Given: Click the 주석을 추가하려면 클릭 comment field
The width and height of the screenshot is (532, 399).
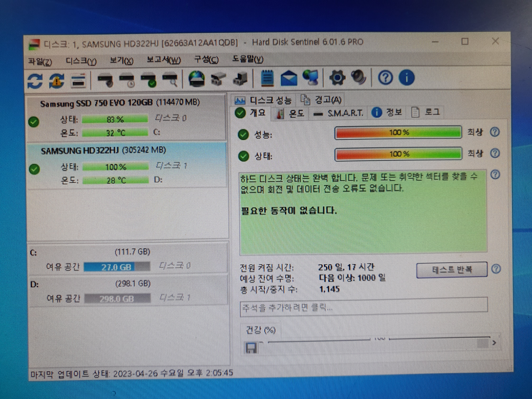Looking at the screenshot, I should pos(364,307).
